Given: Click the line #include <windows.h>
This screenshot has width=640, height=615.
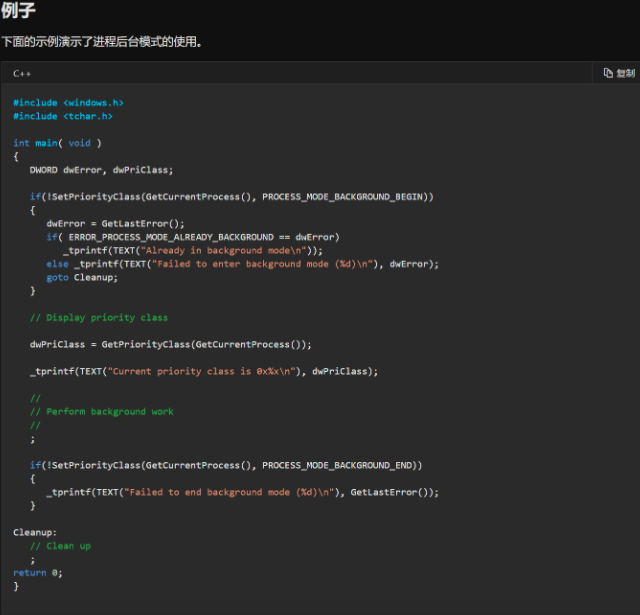Looking at the screenshot, I should 68,102.
